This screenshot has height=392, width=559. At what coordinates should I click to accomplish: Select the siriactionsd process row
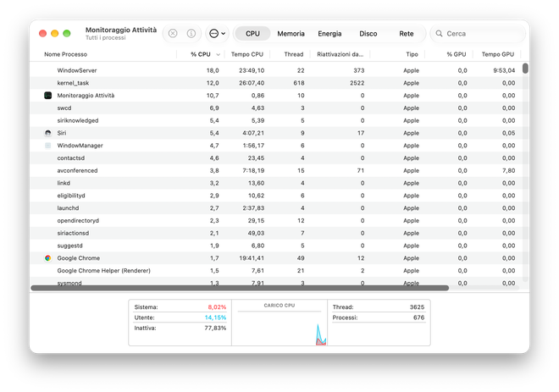(x=276, y=233)
